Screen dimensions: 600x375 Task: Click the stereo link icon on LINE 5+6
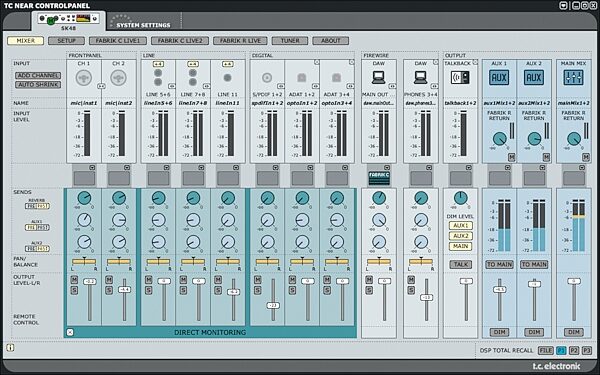tap(172, 86)
